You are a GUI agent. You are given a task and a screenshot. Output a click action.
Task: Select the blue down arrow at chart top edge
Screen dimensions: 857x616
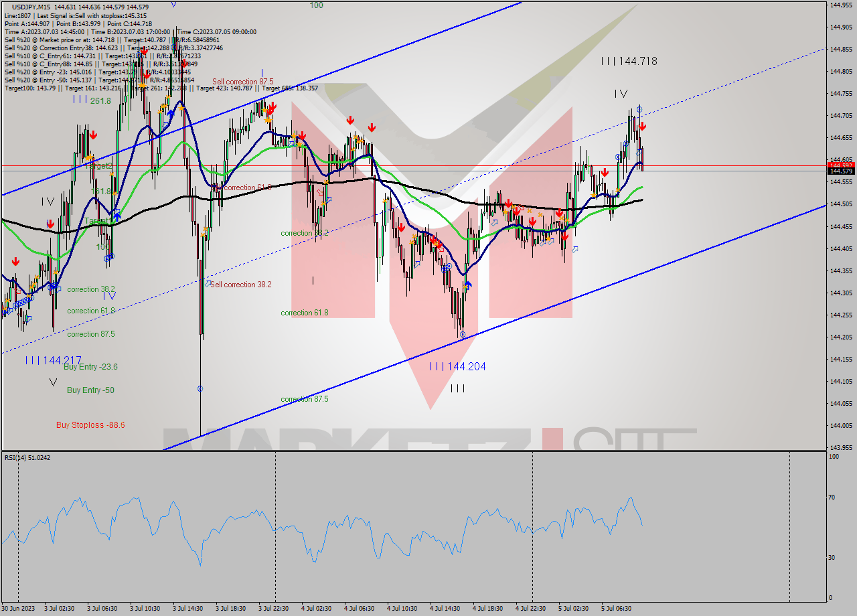pyautogui.click(x=173, y=4)
